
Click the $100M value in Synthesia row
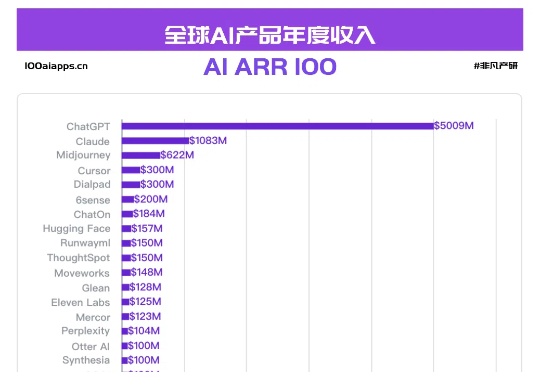144,360
